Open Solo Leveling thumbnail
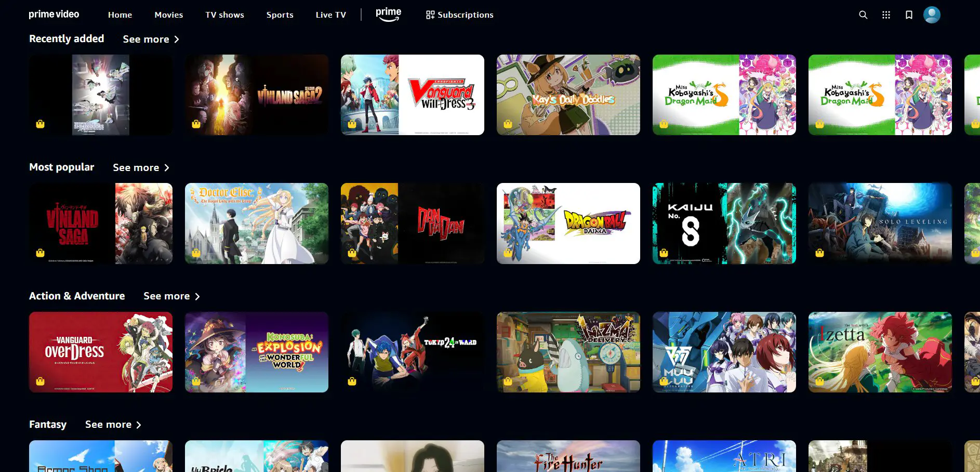980x472 pixels. tap(880, 224)
